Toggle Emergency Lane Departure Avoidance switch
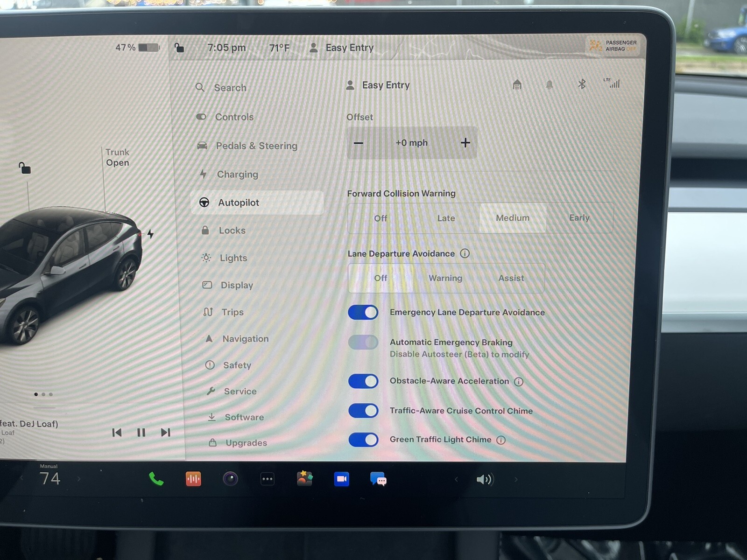Screen dimensions: 747x560 pyautogui.click(x=363, y=312)
